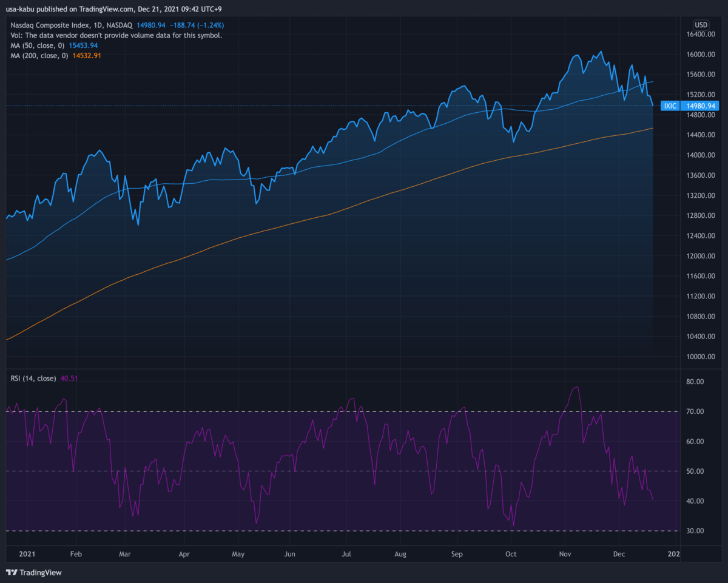Click the TradingView logo at bottom left
Screen dimensions: 728x583
tap(34, 572)
